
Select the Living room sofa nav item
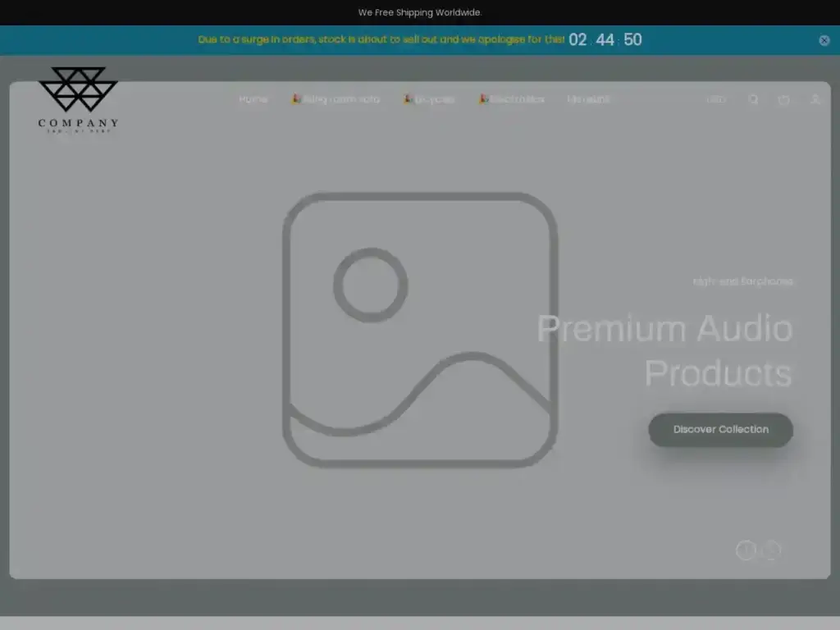click(x=340, y=99)
